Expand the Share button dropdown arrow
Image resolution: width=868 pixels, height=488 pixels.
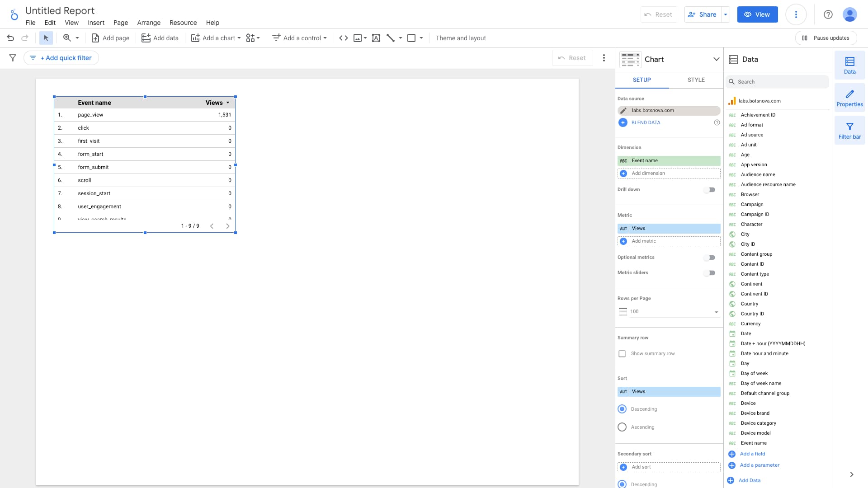726,14
